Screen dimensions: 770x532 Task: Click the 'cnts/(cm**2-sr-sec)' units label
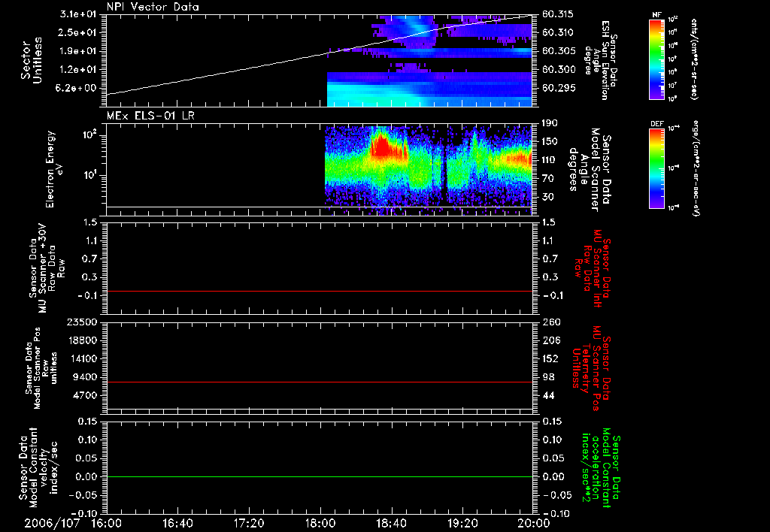coord(694,59)
